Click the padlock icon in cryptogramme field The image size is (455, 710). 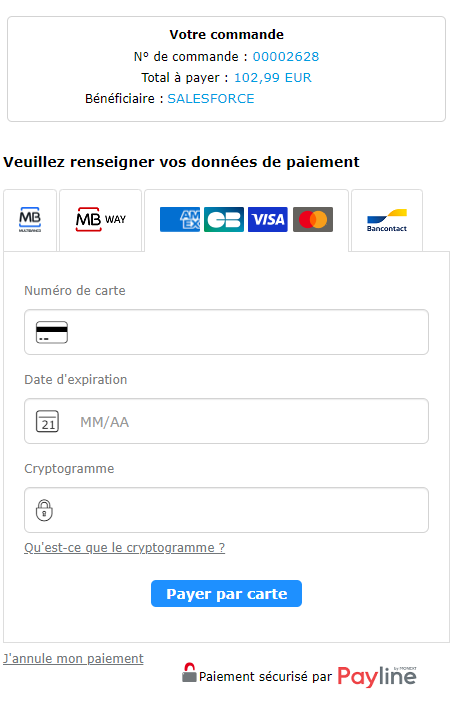coord(44,510)
